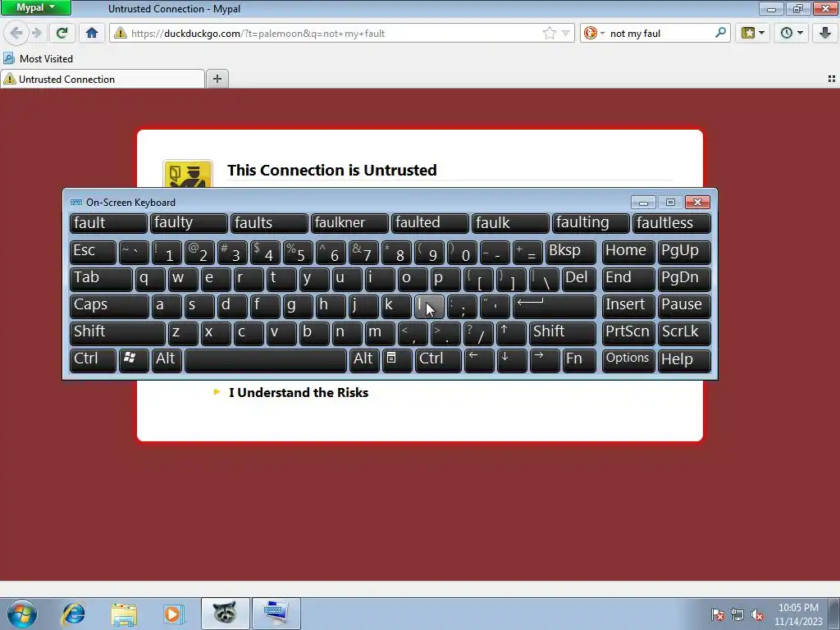Screen dimensions: 840x630
Task: Open the downloads arrow button
Action: coord(825,33)
